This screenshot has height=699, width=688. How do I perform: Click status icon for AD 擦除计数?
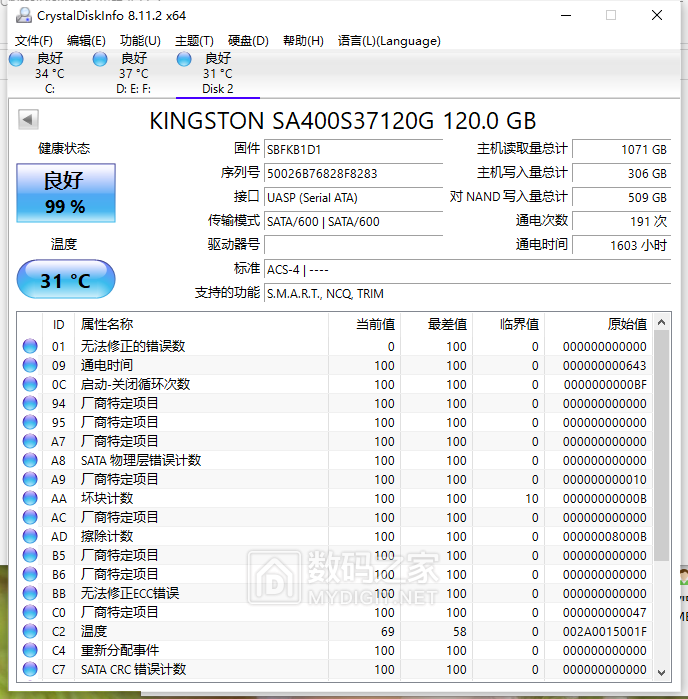coord(30,536)
